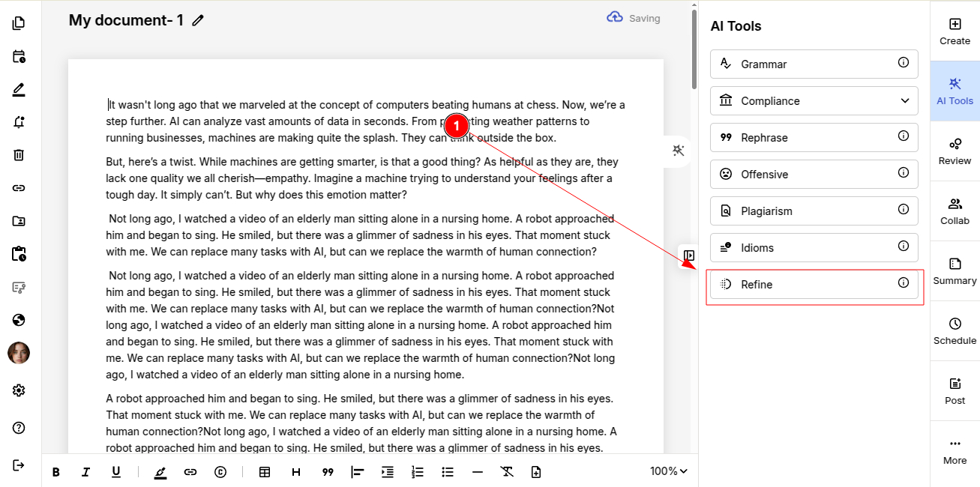
Task: Insert a table from the toolbar
Action: pos(265,472)
